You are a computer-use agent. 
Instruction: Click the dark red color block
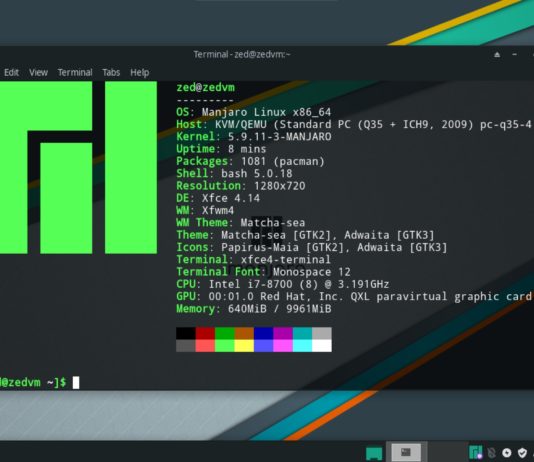pos(205,333)
